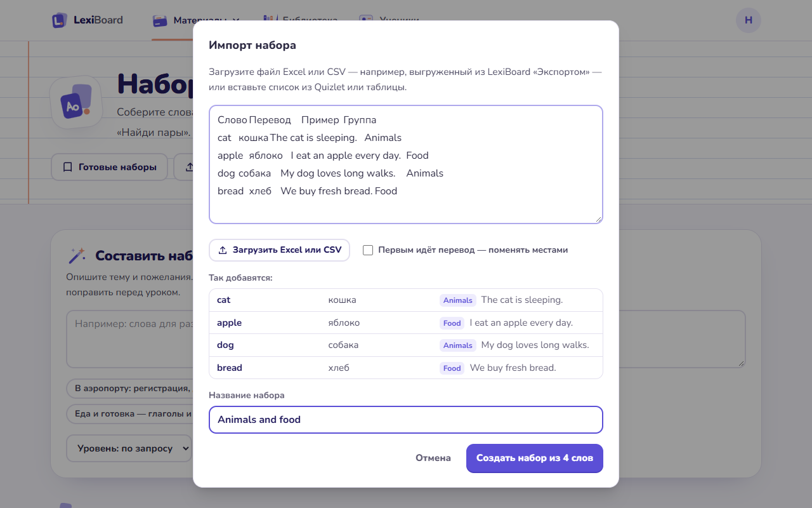Viewport: 812px width, 508px height.
Task: Open the user avatar Н
Action: [x=749, y=20]
